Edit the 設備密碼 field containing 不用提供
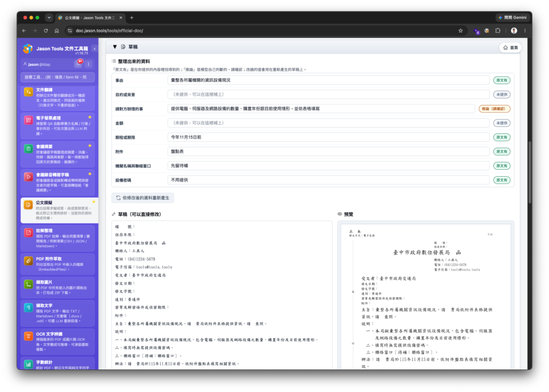The width and height of the screenshot is (549, 392). click(328, 180)
